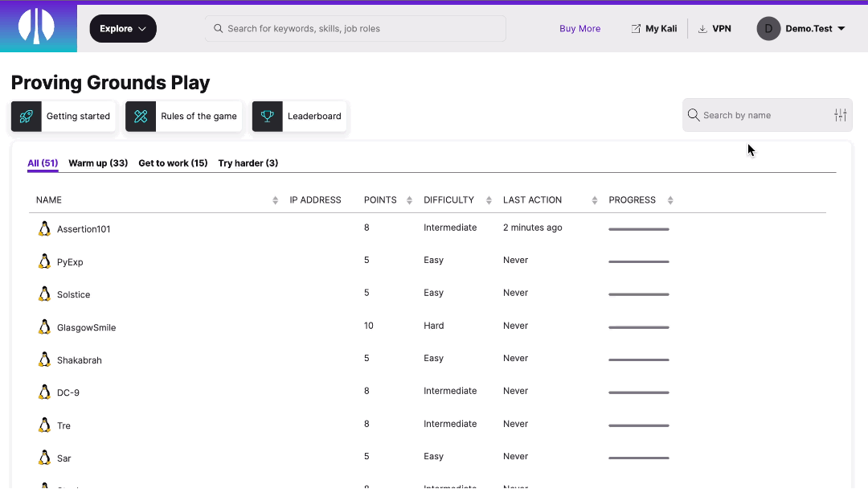Open the Buy More link
868x489 pixels.
pos(579,28)
